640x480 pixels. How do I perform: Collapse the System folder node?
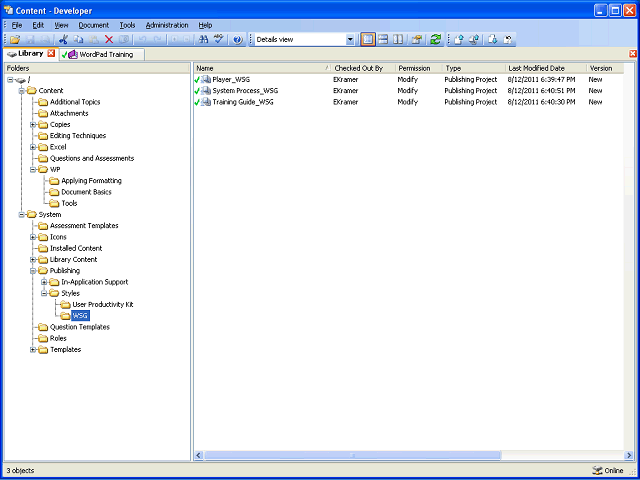(x=22, y=215)
